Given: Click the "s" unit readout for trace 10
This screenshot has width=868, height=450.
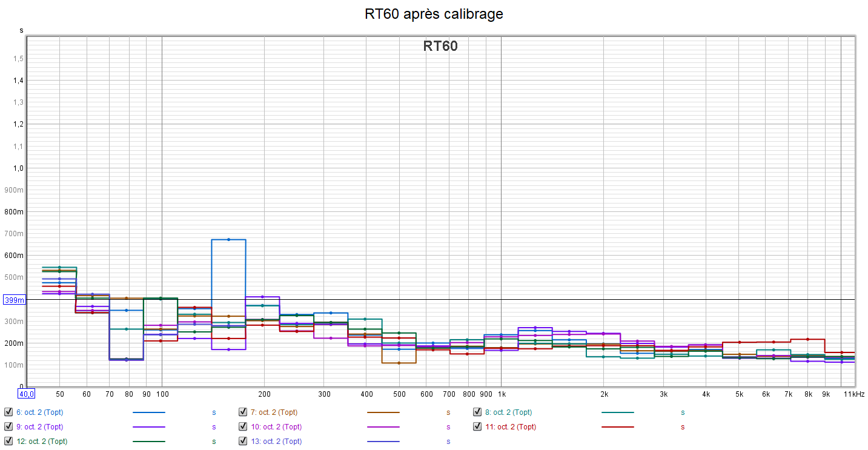Looking at the screenshot, I should click(448, 427).
